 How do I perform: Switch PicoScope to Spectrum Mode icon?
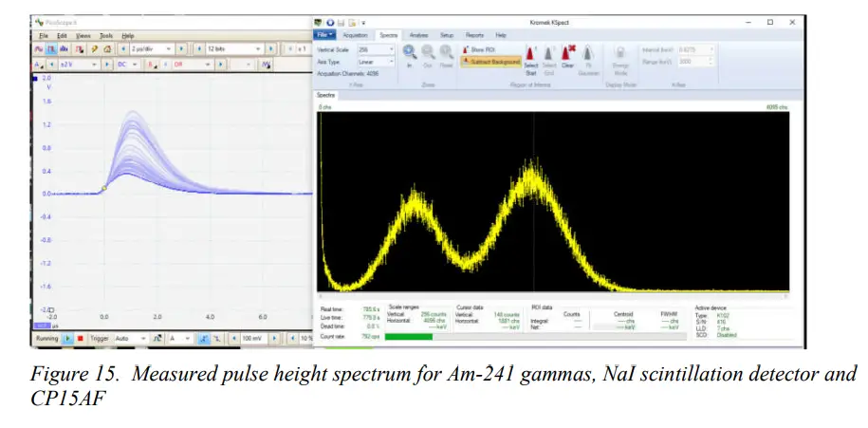[65, 49]
